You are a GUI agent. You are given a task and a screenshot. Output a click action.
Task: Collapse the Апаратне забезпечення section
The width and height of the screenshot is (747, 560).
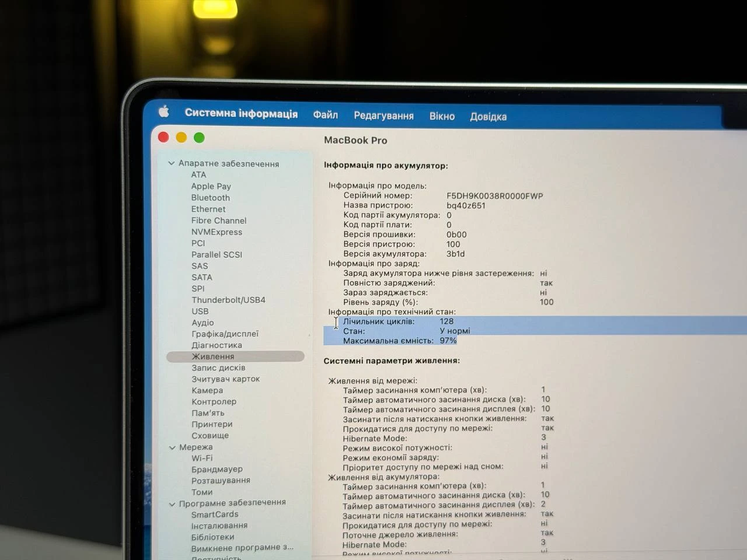pyautogui.click(x=172, y=163)
